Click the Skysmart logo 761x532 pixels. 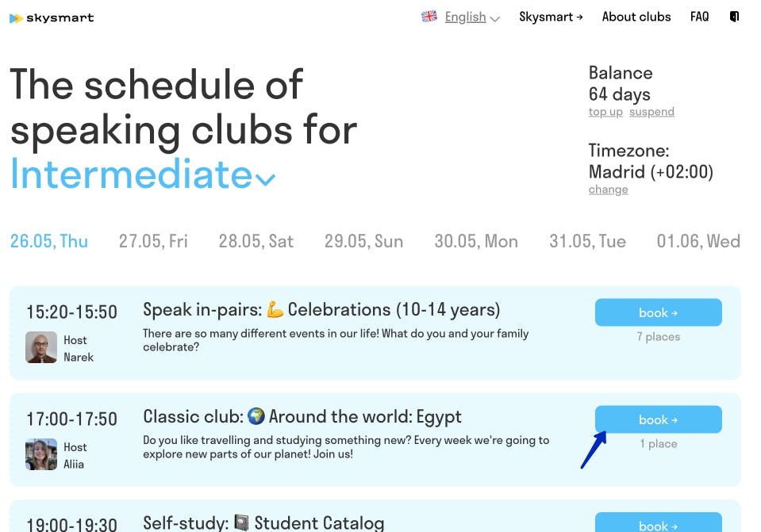52,17
